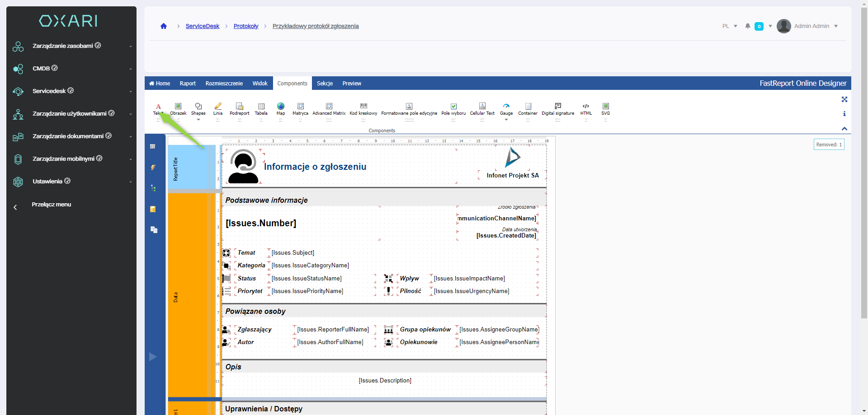Screen dimensions: 868x415
Task: Click the notification bell icon
Action: [748, 26]
